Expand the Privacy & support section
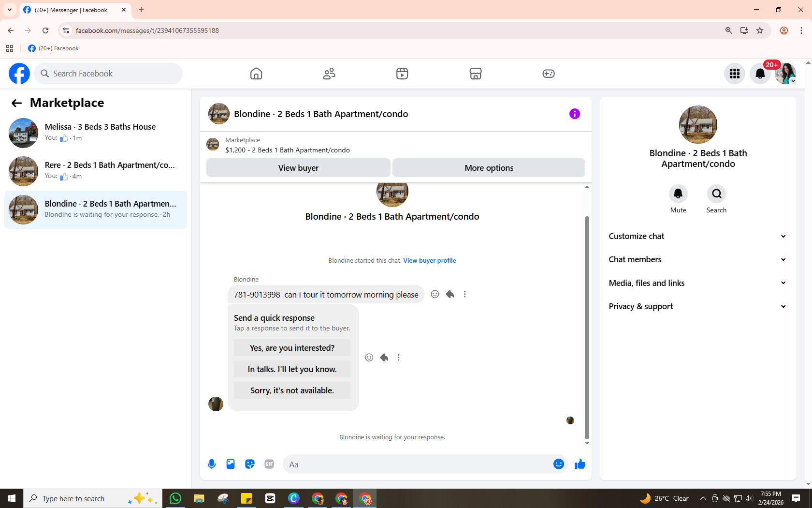This screenshot has height=508, width=812. [698, 306]
